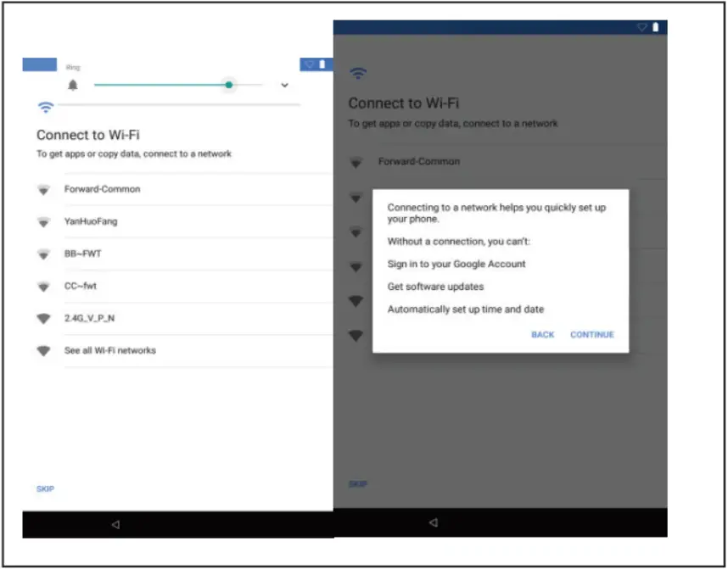
Task: Click Wi-Fi signal icon beside YanHuoFang
Action: 43,222
